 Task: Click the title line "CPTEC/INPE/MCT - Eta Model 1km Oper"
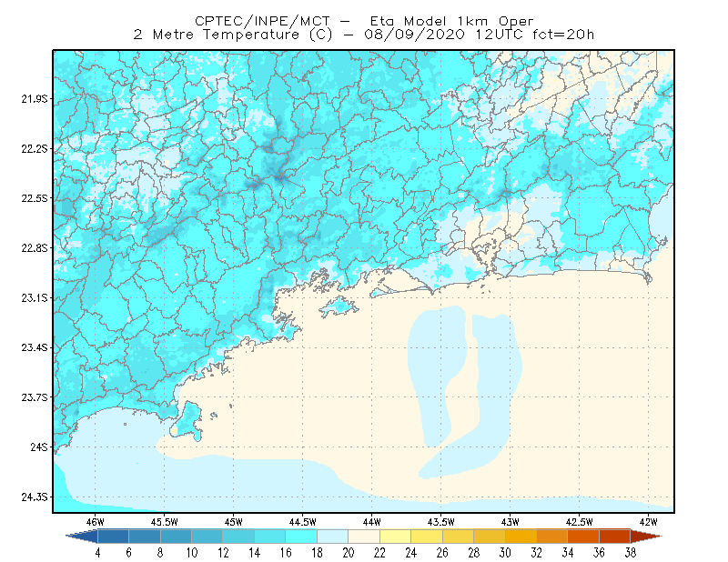coord(364,21)
